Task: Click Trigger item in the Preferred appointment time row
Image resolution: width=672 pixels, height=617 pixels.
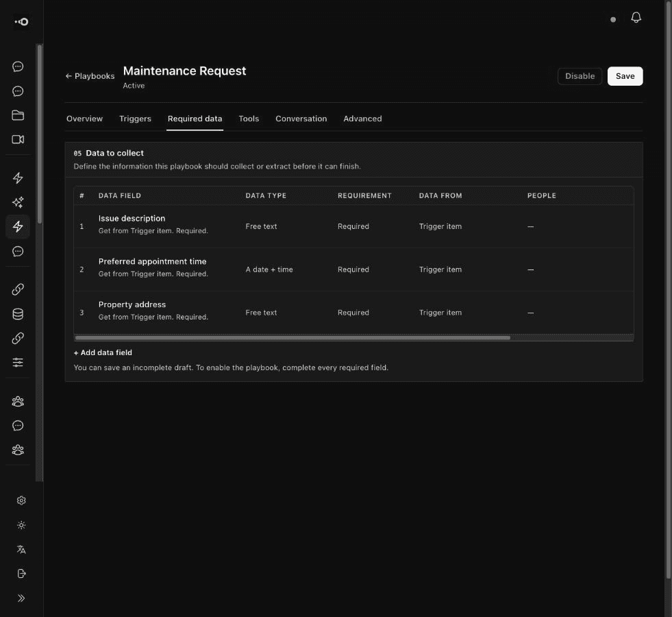Action: click(440, 269)
